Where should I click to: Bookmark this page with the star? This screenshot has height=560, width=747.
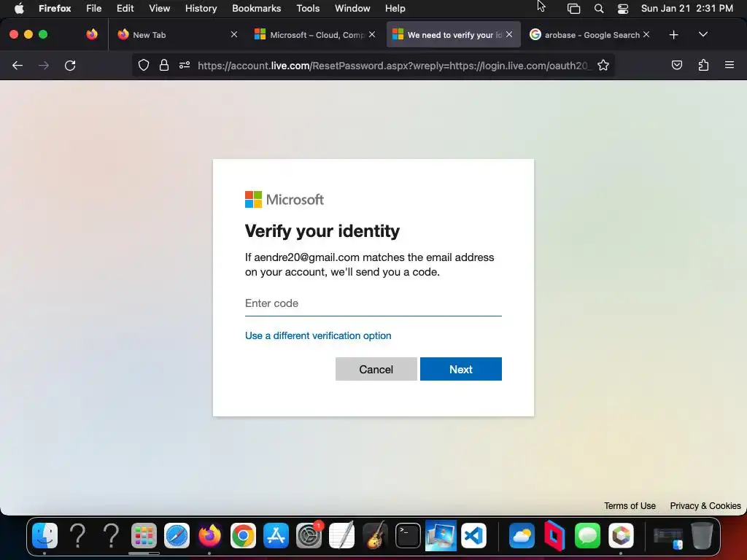(603, 65)
